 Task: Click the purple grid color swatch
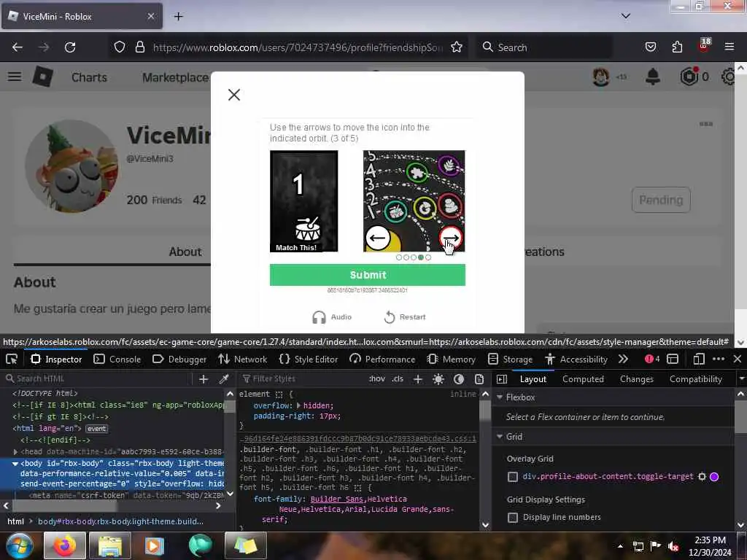coord(714,477)
